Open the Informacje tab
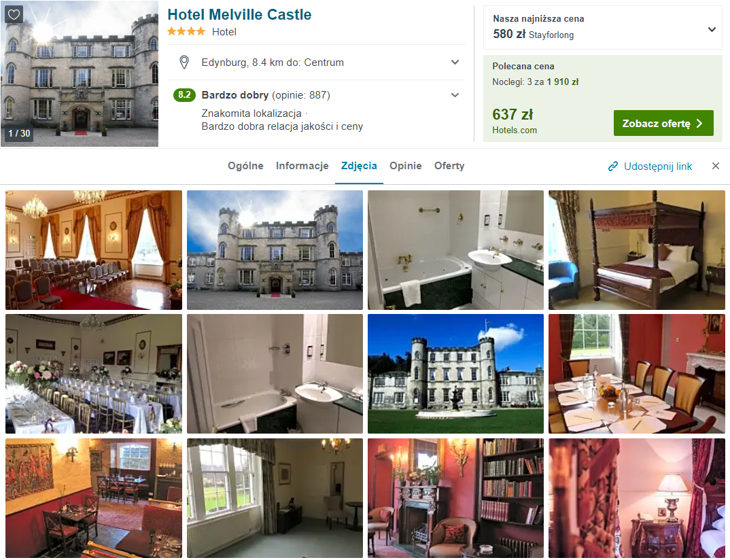The width and height of the screenshot is (730, 560). (302, 166)
